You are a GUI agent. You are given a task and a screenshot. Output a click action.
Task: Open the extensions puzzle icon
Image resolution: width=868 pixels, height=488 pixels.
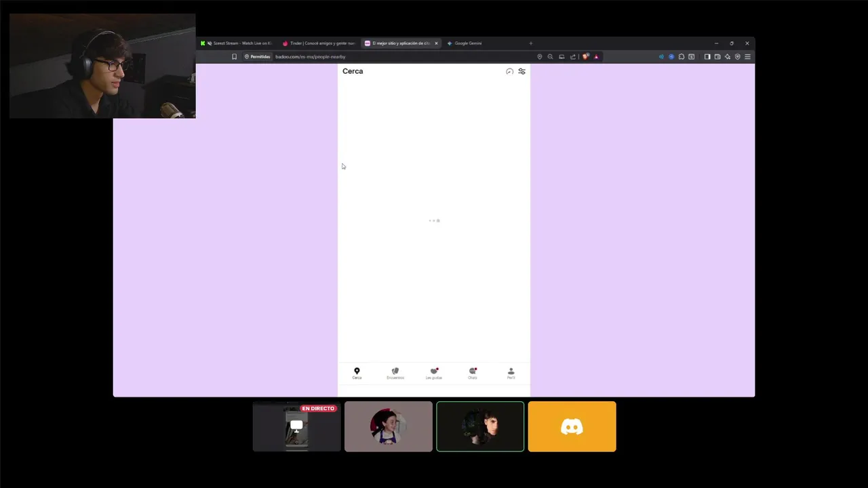(682, 57)
